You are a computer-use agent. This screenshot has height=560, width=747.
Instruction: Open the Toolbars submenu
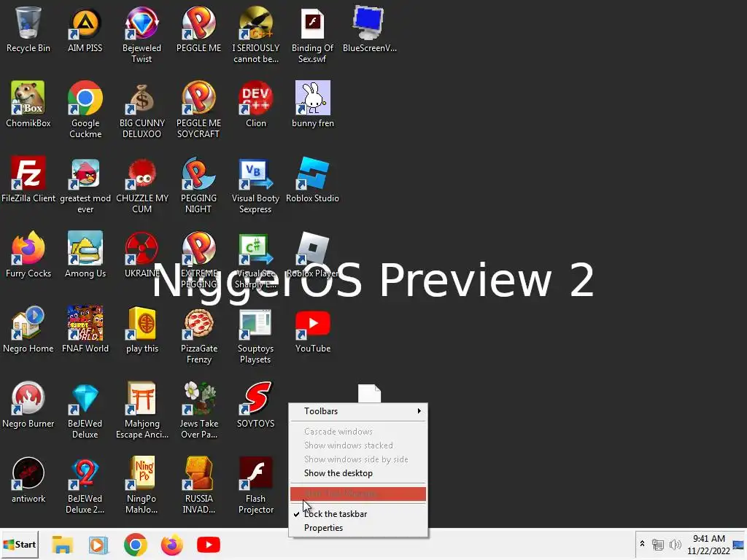point(358,411)
